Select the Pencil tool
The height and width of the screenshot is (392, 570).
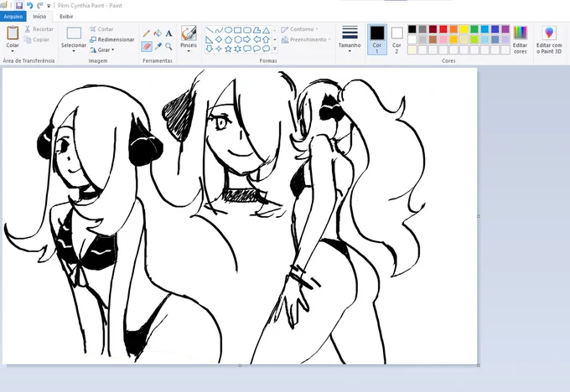(x=147, y=34)
